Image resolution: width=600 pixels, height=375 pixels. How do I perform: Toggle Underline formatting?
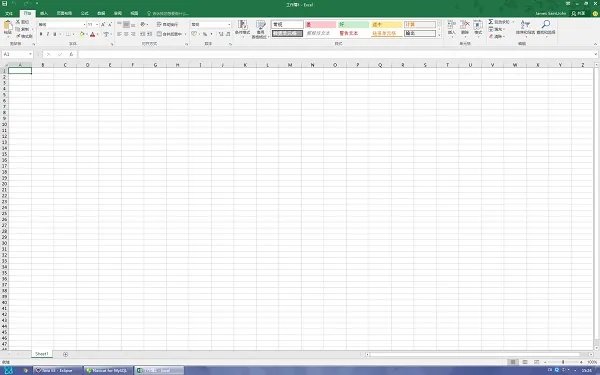pyautogui.click(x=55, y=34)
